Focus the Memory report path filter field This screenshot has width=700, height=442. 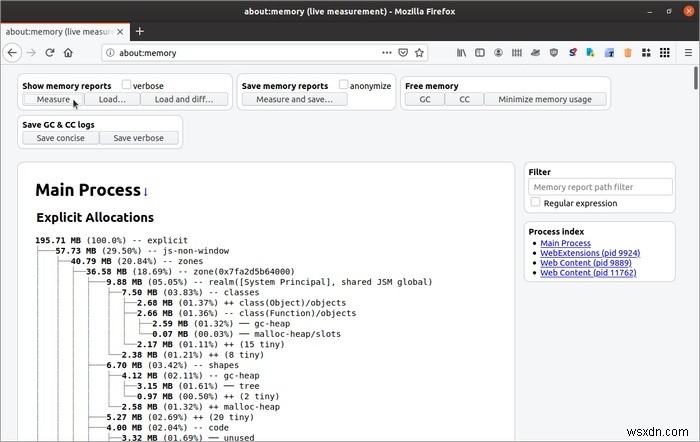point(600,187)
